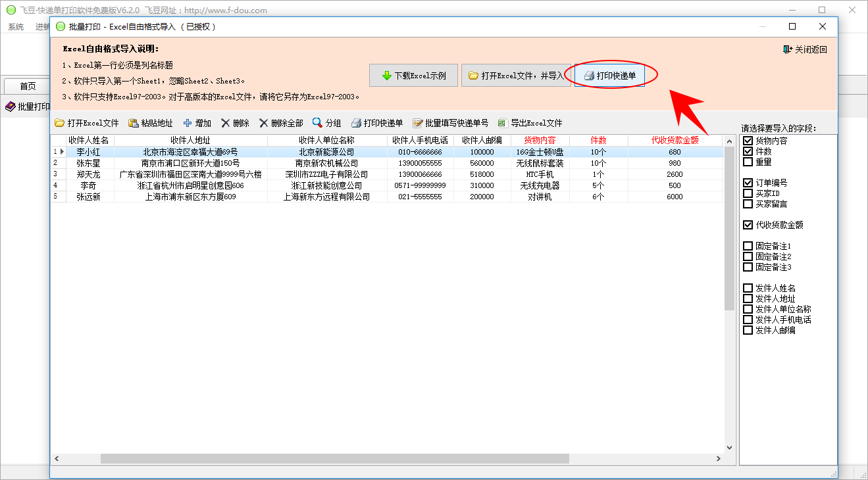Viewport: 868px width, 480px height.
Task: Toggle the 订单编号 checkbox
Action: coord(748,183)
